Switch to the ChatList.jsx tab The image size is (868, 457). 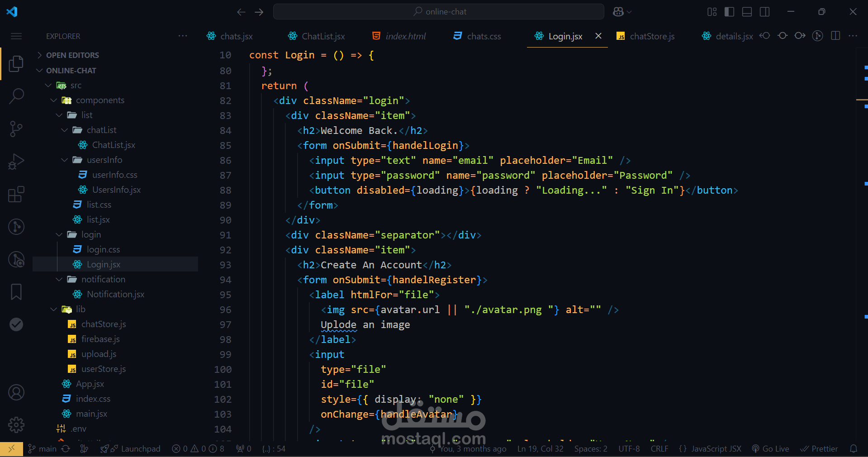[323, 36]
